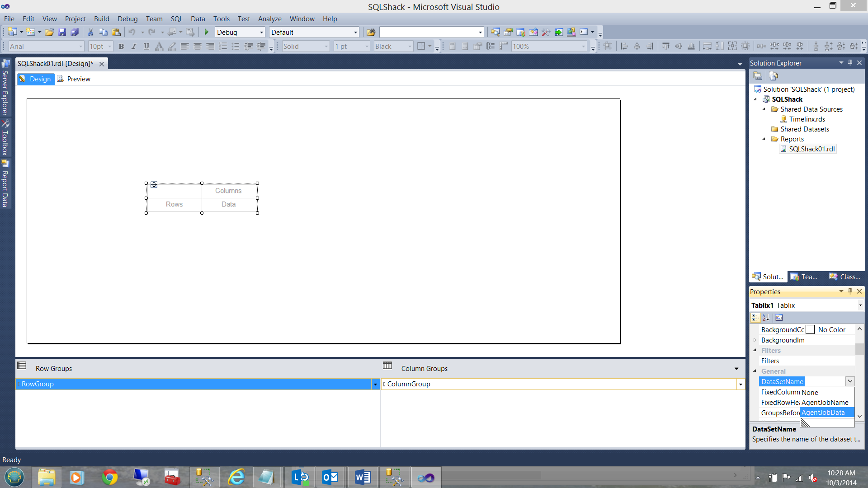This screenshot has width=868, height=488.
Task: Open Visual Studio from taskbar infinity icon
Action: tap(425, 478)
